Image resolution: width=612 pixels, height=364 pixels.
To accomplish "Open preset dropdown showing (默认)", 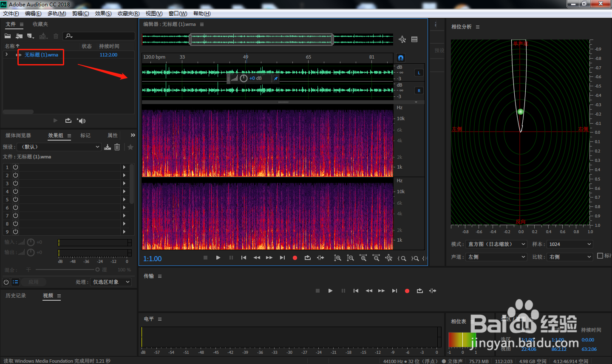I will [x=59, y=147].
